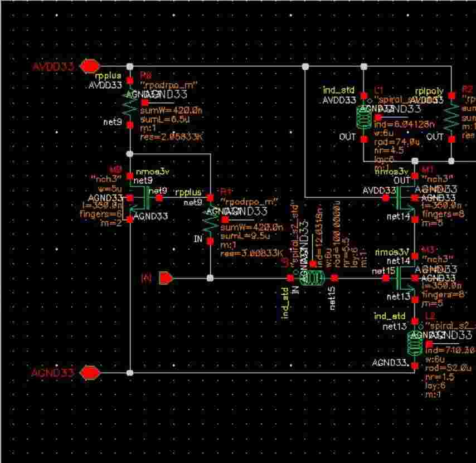The image size is (476, 463).
Task: Click the wire junction beside the IN pin
Action: (x=210, y=277)
